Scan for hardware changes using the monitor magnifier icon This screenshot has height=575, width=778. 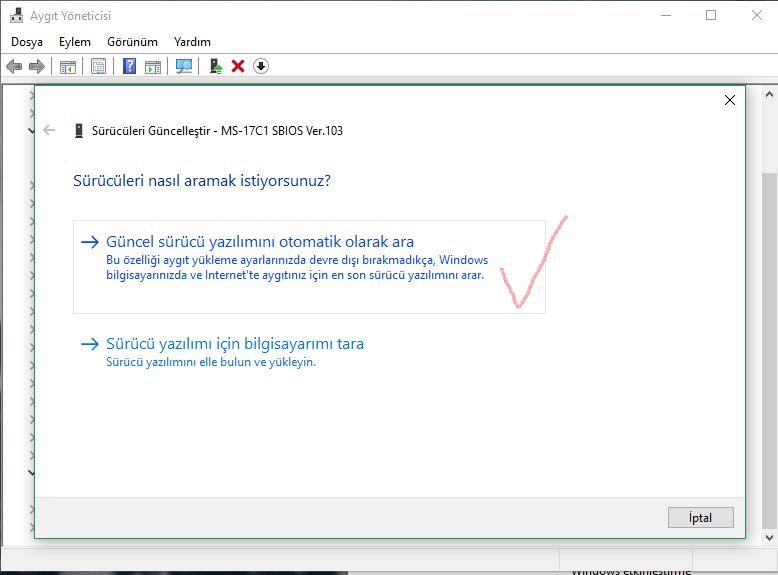point(184,66)
